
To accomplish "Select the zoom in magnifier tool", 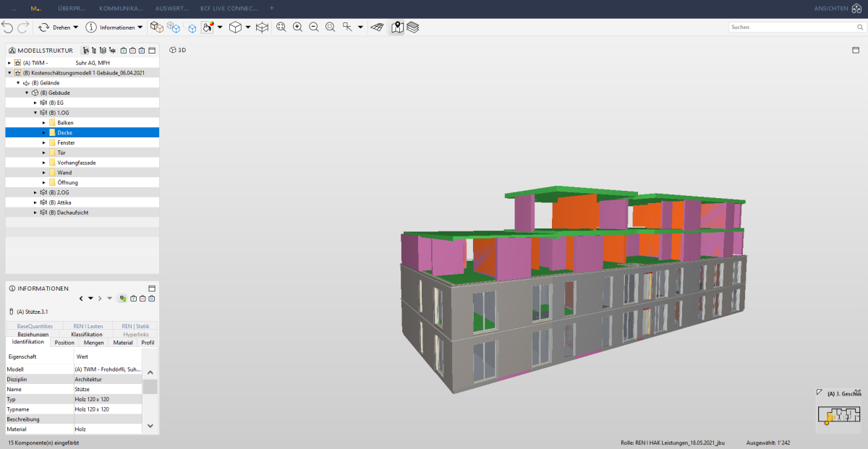I will 297,27.
